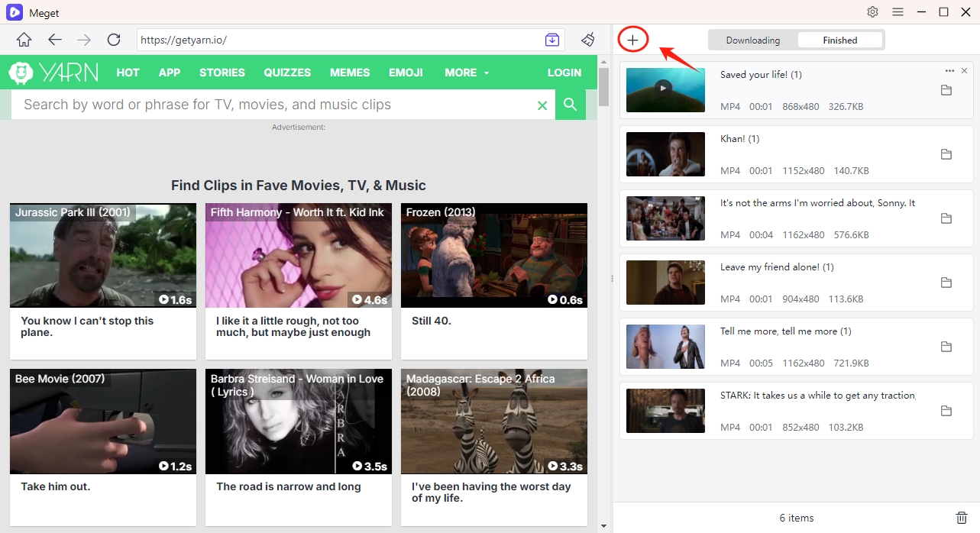Play the 'Saved your life! (1)' video
Image resolution: width=980 pixels, height=533 pixels.
pyautogui.click(x=663, y=88)
